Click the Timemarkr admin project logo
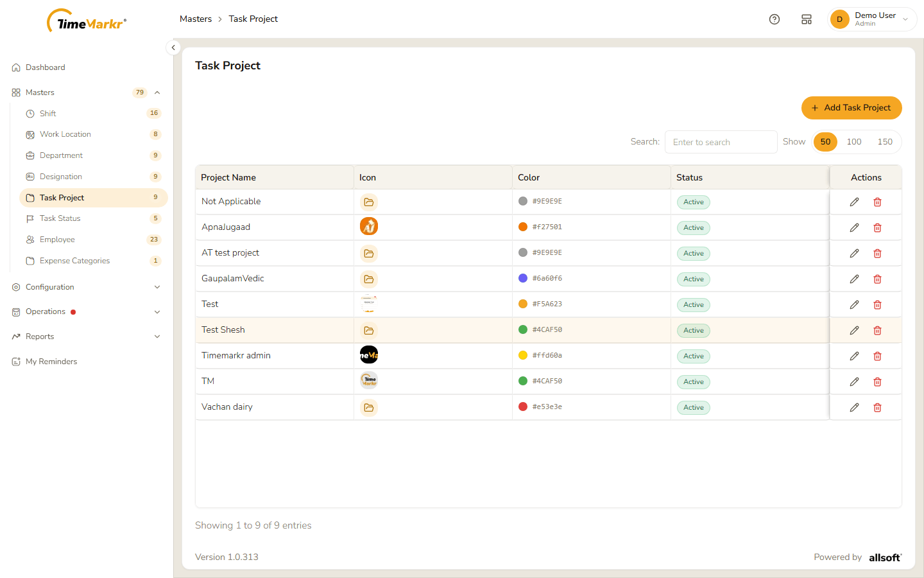Image resolution: width=924 pixels, height=578 pixels. pyautogui.click(x=369, y=355)
